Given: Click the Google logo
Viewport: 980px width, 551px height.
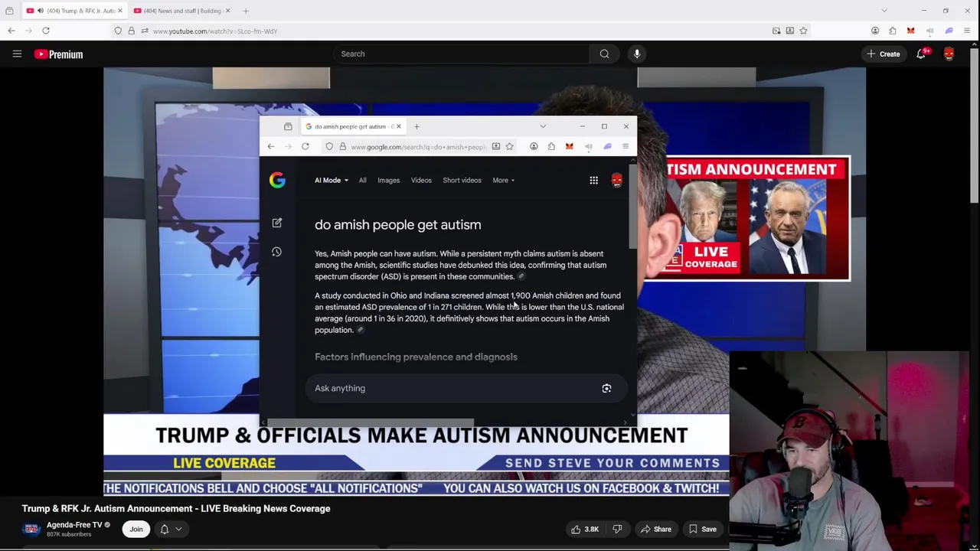Looking at the screenshot, I should [277, 180].
